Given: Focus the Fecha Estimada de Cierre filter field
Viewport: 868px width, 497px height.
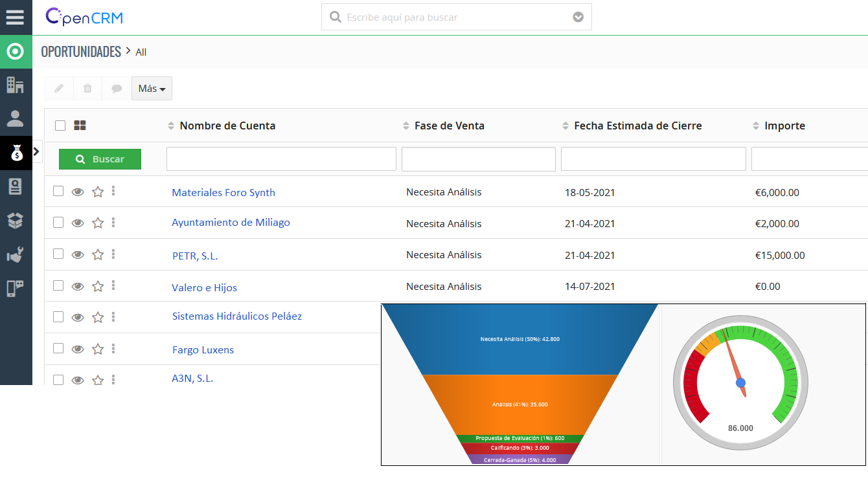Looking at the screenshot, I should (654, 159).
